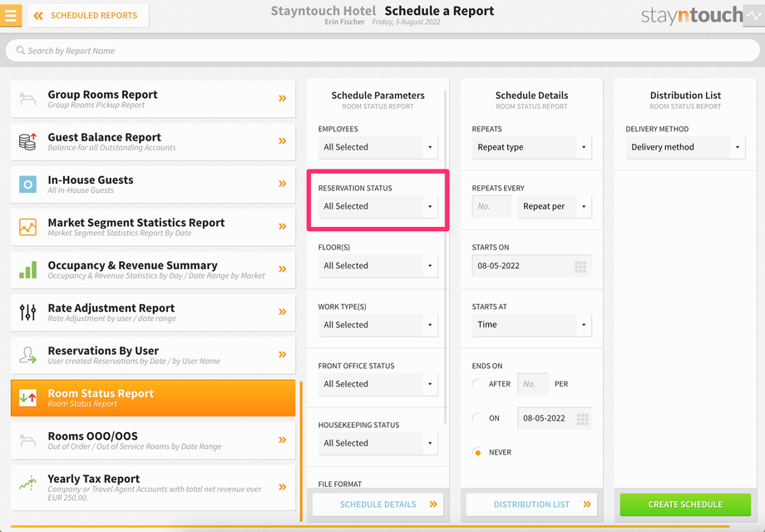765x532 pixels.
Task: Go back to Scheduled Reports
Action: click(88, 16)
